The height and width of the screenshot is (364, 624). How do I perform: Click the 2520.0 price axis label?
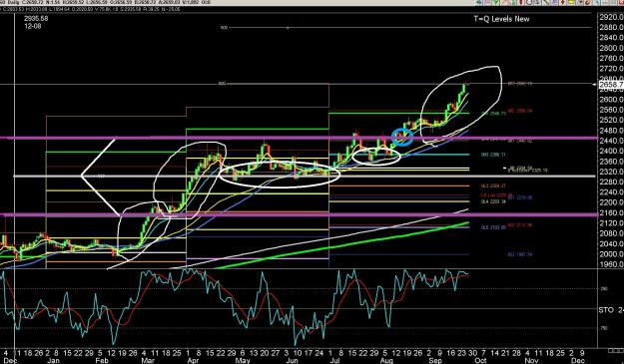point(611,120)
